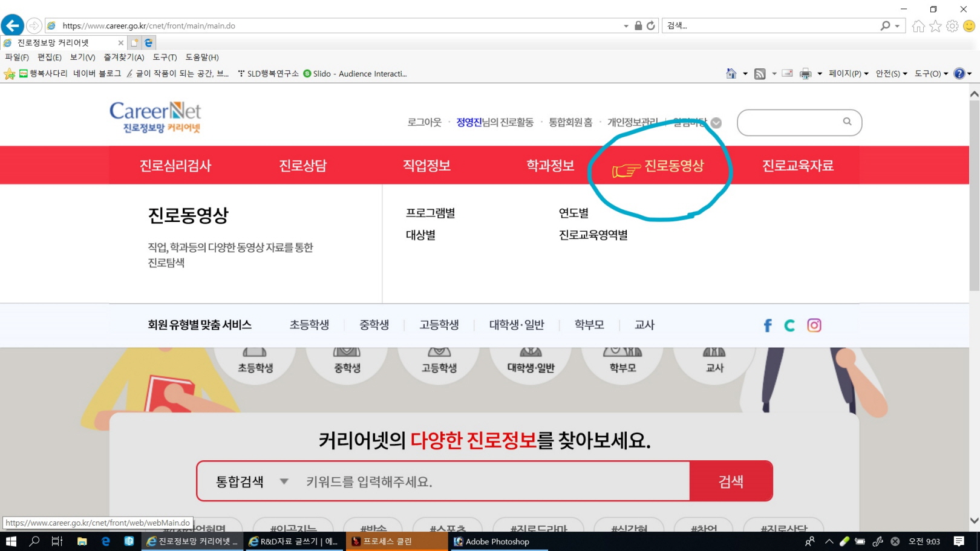980x551 pixels.
Task: Click the RSS feeds icon
Action: point(760,74)
